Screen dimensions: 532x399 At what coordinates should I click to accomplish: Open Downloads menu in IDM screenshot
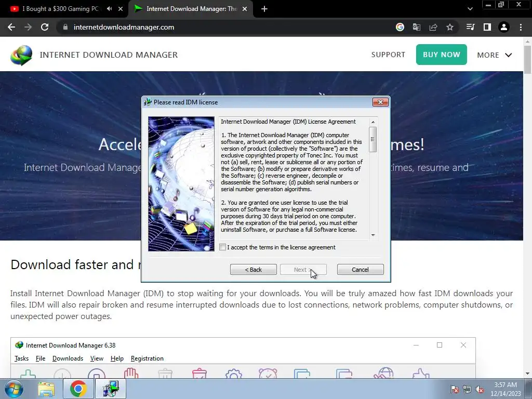[68, 358]
